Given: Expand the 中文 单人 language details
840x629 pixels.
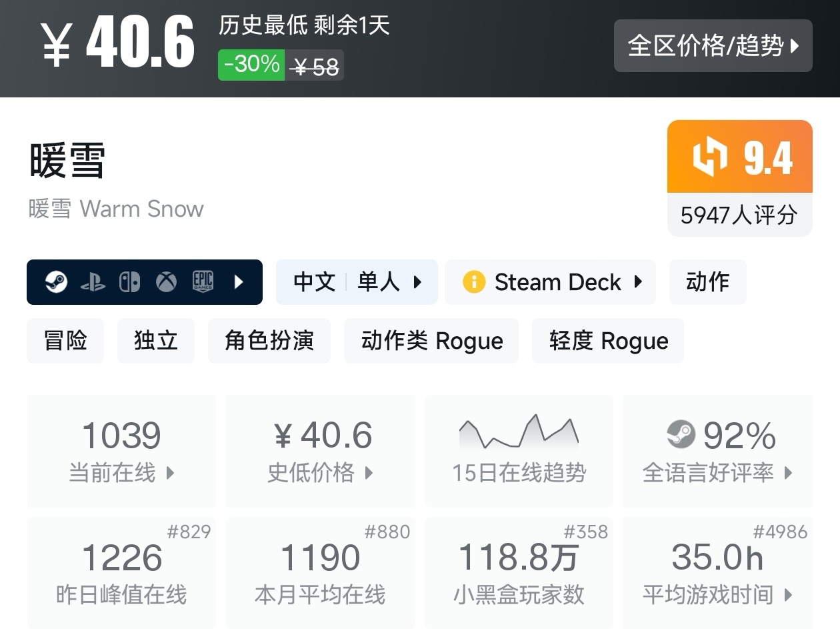Looking at the screenshot, I should 357,282.
